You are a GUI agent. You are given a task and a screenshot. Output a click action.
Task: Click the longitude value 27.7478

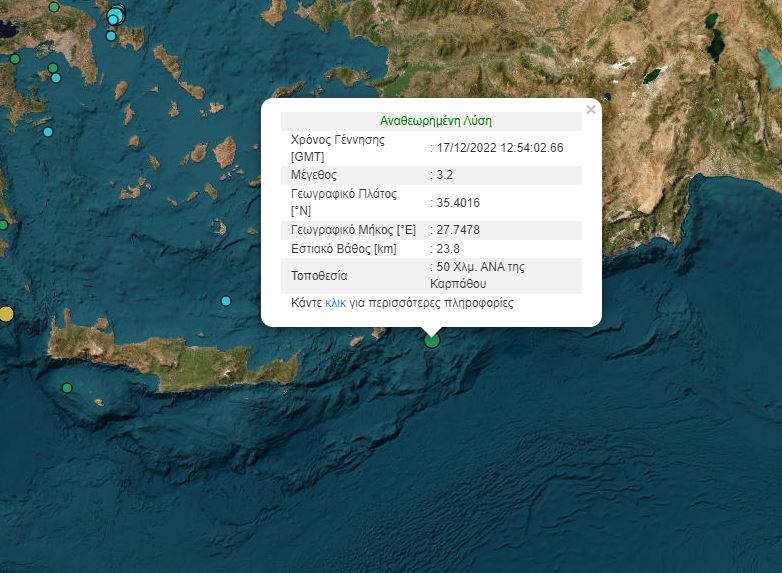[x=458, y=230]
